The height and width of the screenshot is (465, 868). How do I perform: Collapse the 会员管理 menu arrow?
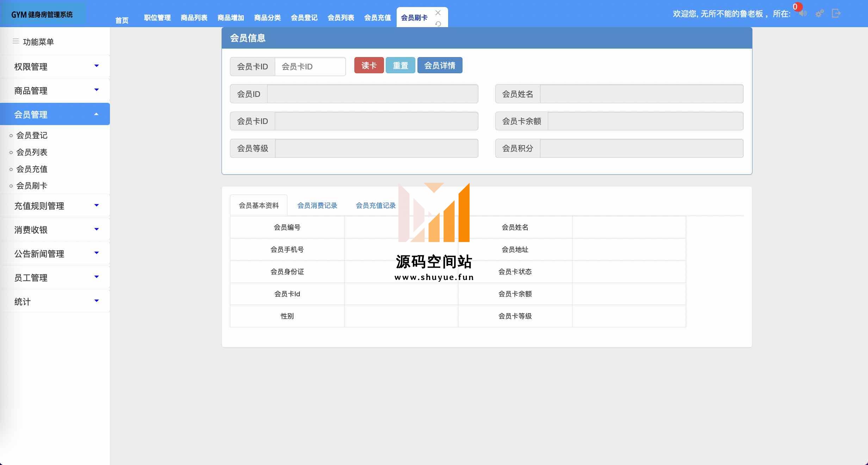point(96,114)
